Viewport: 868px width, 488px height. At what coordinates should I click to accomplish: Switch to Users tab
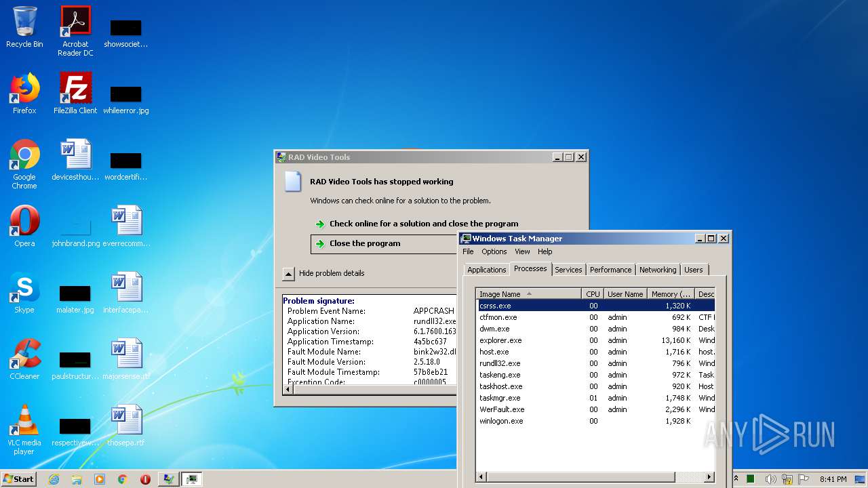(x=694, y=270)
